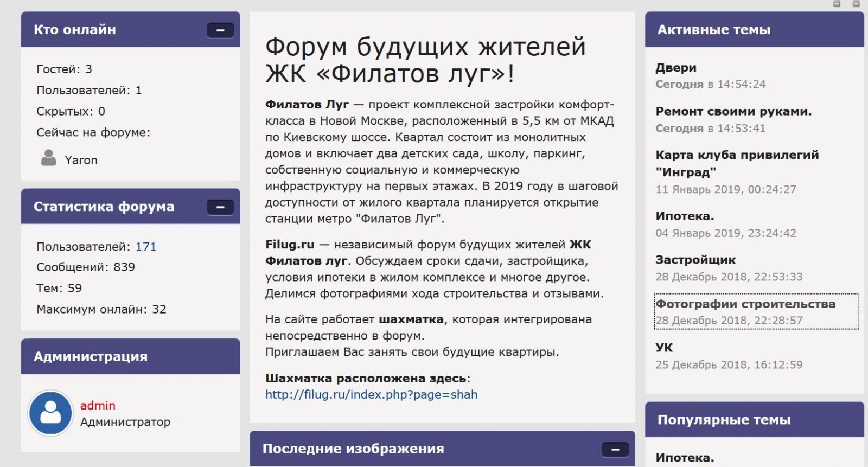The image size is (868, 467).
Task: Click the 04 Январь 2019, 23:24:42 date
Action: point(726,233)
